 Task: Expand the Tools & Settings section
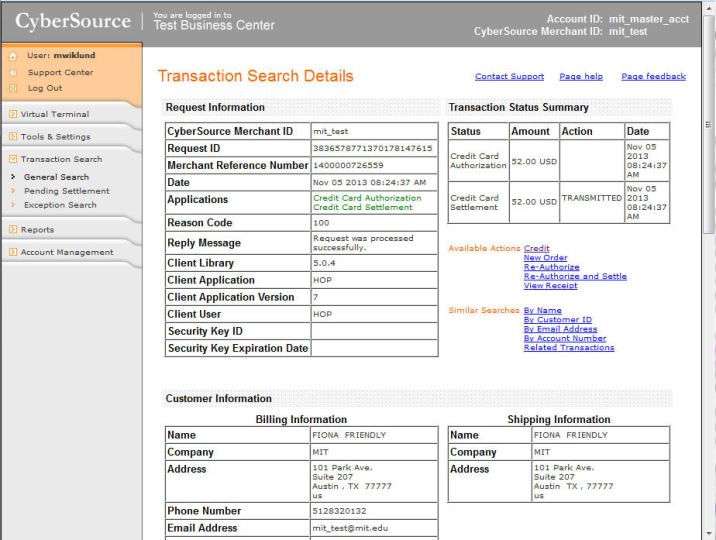point(56,137)
